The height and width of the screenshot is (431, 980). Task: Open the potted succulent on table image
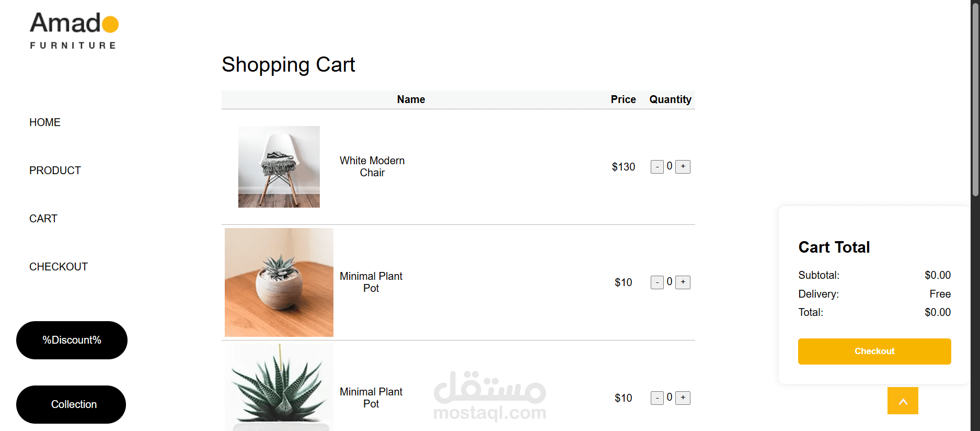pos(279,282)
